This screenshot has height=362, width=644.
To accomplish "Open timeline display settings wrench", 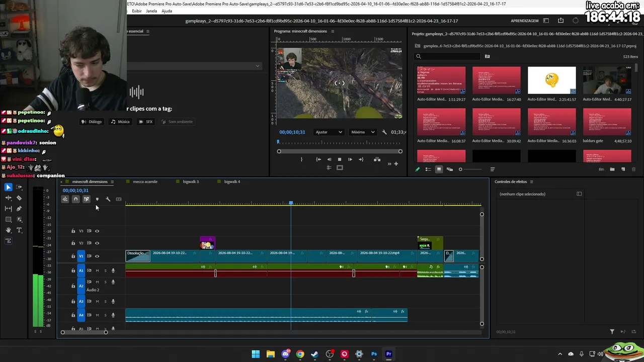I will coord(108,199).
